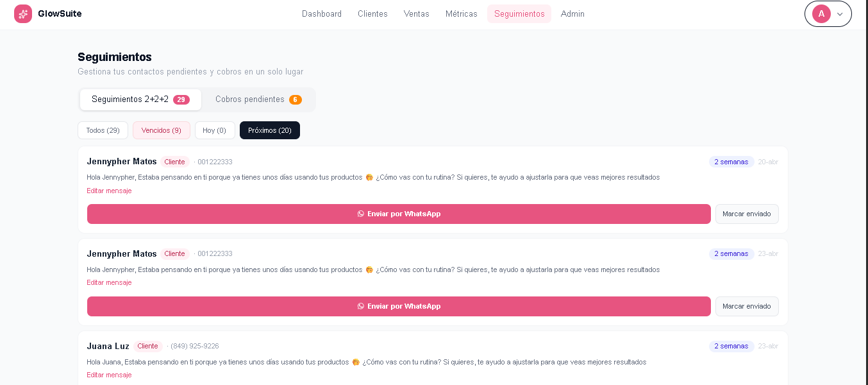Open the Dashboard page from navigation
Screen dimensions: 868x385
[322, 13]
